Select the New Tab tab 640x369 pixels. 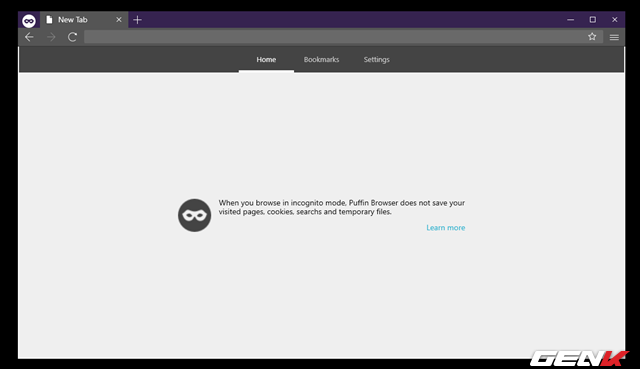84,20
